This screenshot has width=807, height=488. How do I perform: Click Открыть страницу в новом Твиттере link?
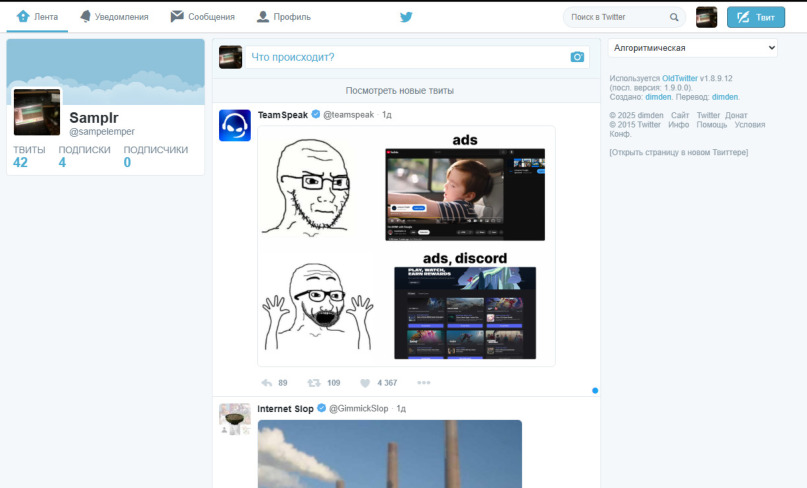point(678,152)
